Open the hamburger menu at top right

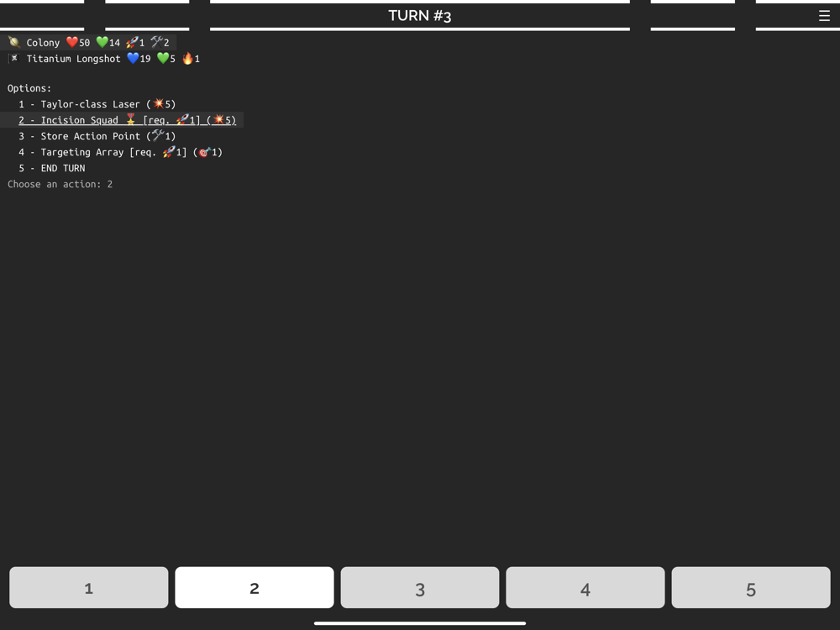pos(824,16)
